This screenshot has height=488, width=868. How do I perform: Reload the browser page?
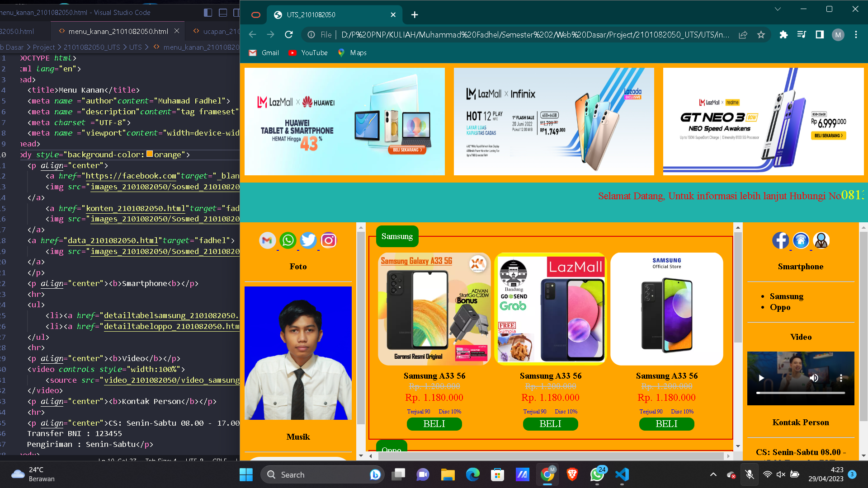[x=289, y=35]
